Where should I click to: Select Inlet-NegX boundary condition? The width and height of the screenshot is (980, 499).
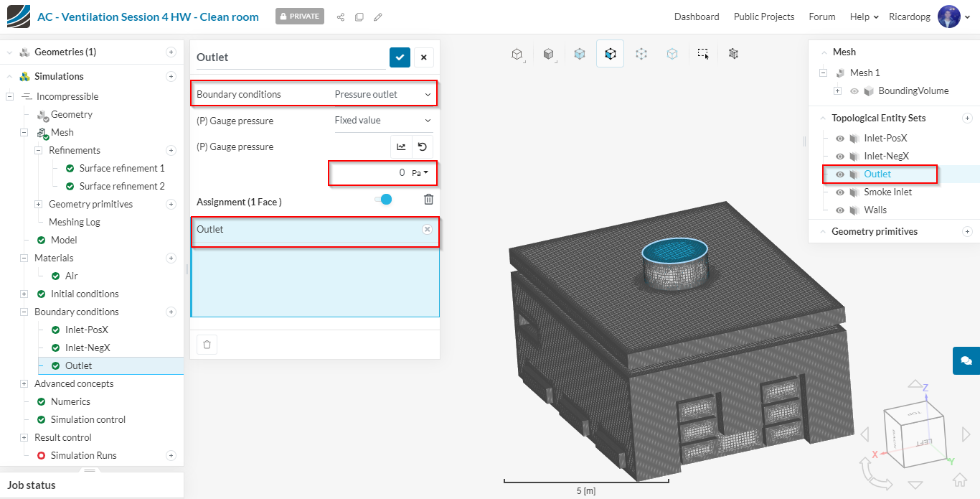88,348
